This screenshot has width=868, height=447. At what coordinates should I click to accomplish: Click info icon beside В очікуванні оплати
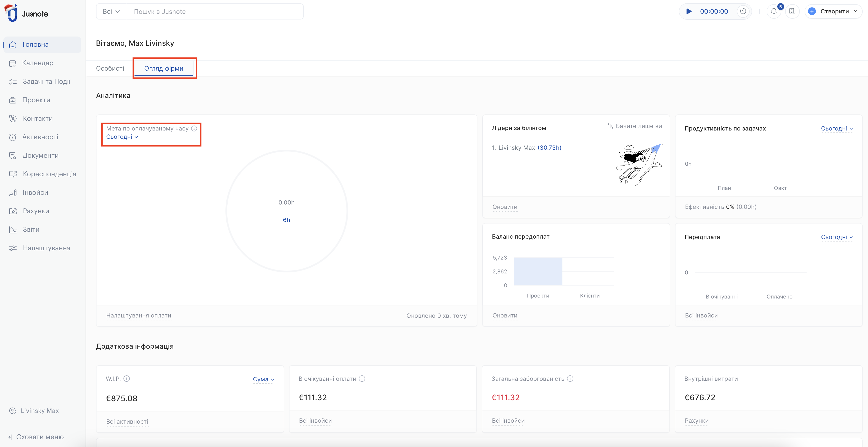point(362,379)
